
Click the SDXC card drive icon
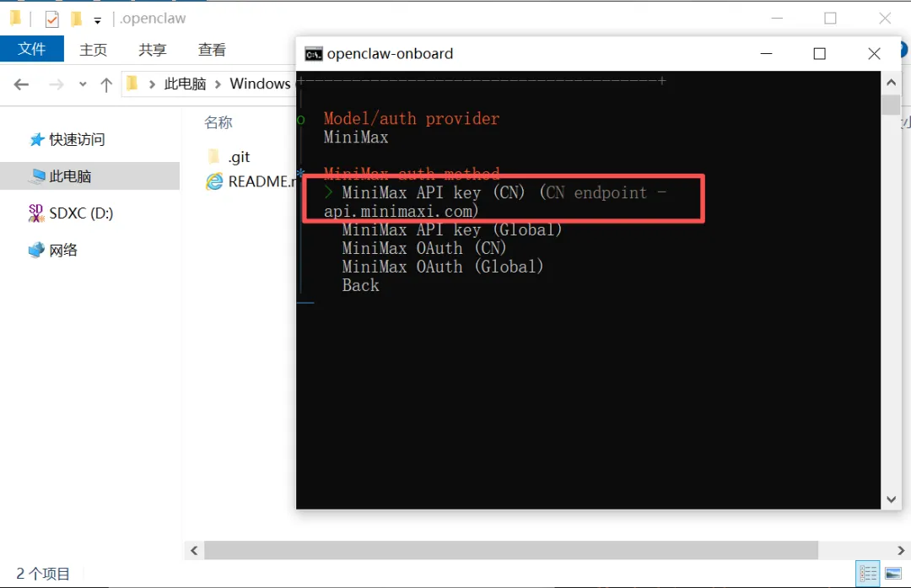36,213
